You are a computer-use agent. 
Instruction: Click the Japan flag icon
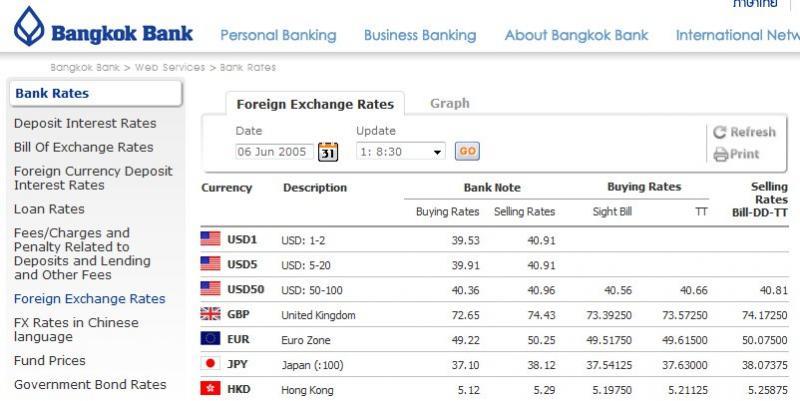[210, 363]
